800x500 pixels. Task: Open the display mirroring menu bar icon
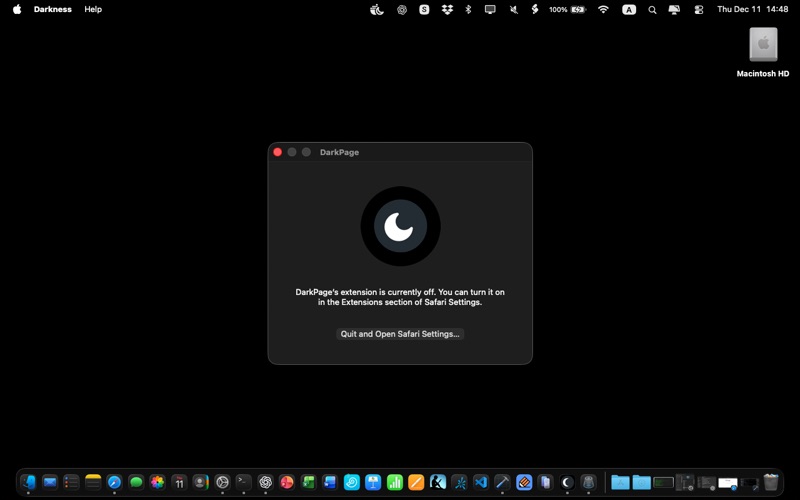point(490,9)
